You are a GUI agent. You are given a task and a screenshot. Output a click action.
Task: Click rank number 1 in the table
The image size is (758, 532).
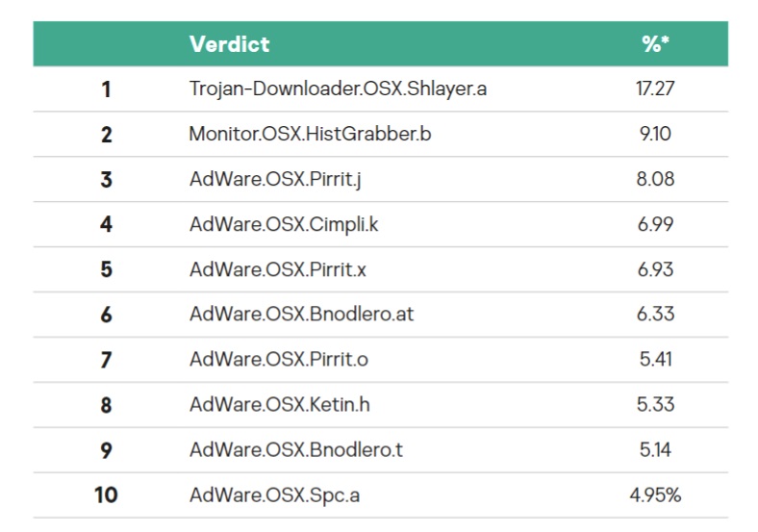tap(106, 89)
